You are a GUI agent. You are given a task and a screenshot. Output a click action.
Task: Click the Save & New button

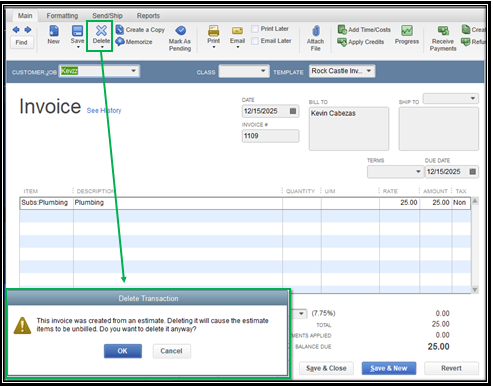pyautogui.click(x=389, y=368)
